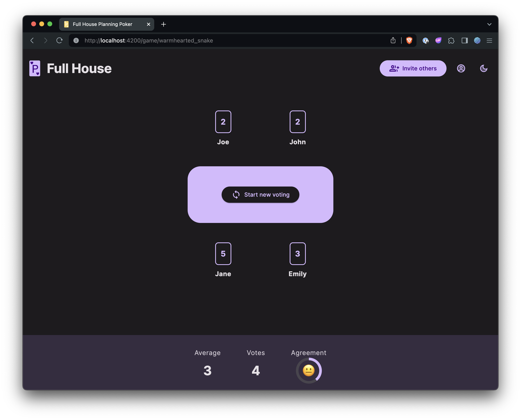Image resolution: width=521 pixels, height=420 pixels.
Task: Click the Full House logo icon
Action: (x=35, y=68)
